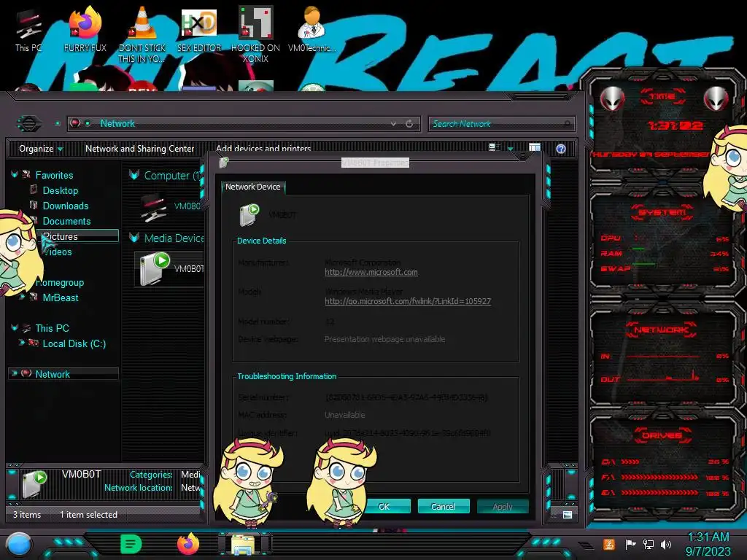Collapse the Favorites tree group
This screenshot has width=747, height=560.
(15, 175)
